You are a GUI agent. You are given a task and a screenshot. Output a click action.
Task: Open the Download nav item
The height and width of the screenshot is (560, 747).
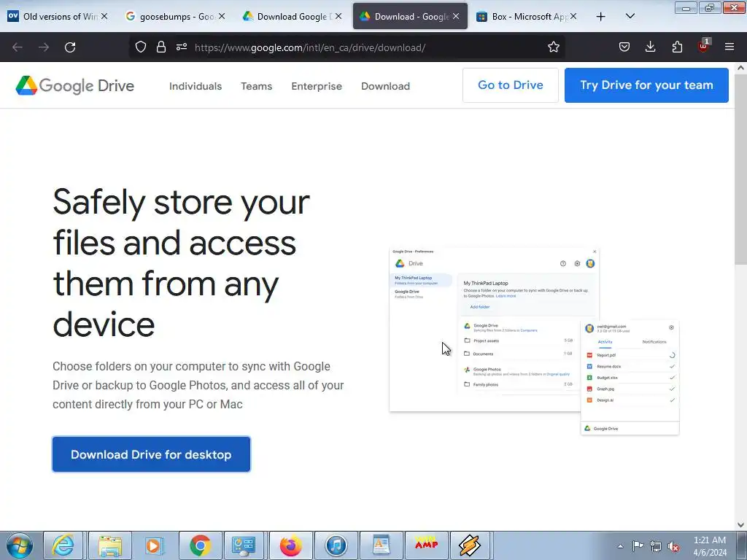click(385, 86)
